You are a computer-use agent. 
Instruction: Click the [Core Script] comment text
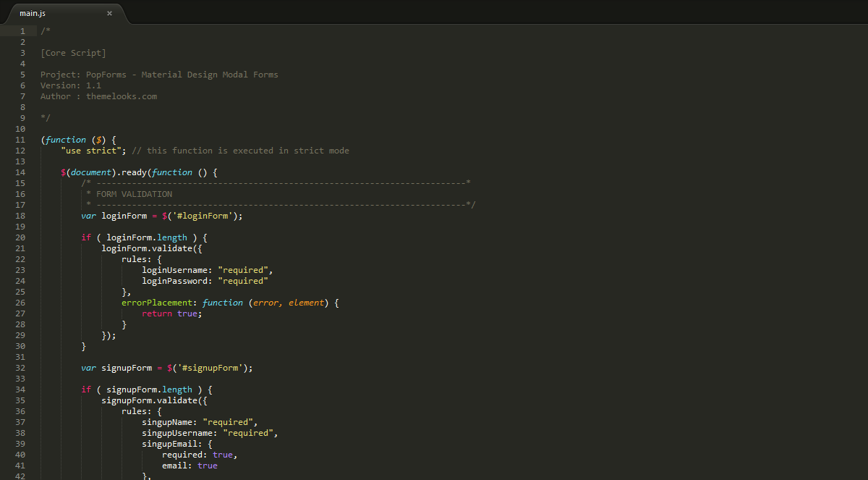[x=73, y=53]
